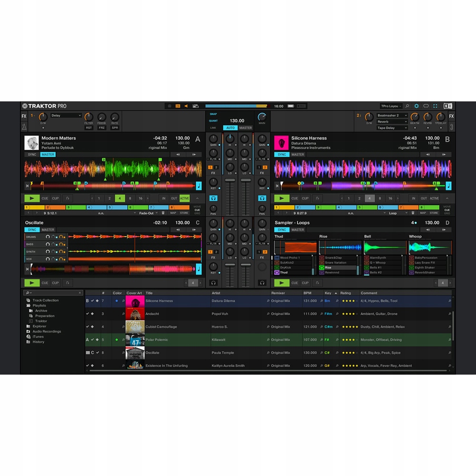Toggle fullscreen via the header expand icon

point(436,106)
